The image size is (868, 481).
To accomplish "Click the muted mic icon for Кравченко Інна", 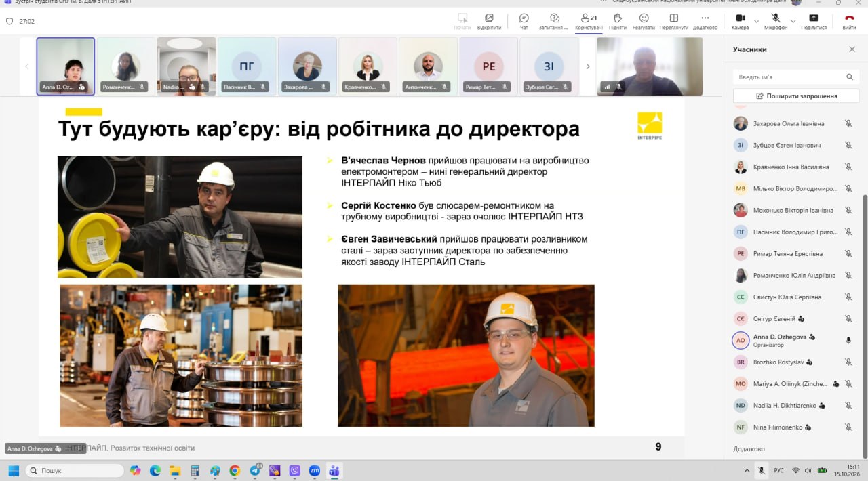I will pyautogui.click(x=848, y=167).
